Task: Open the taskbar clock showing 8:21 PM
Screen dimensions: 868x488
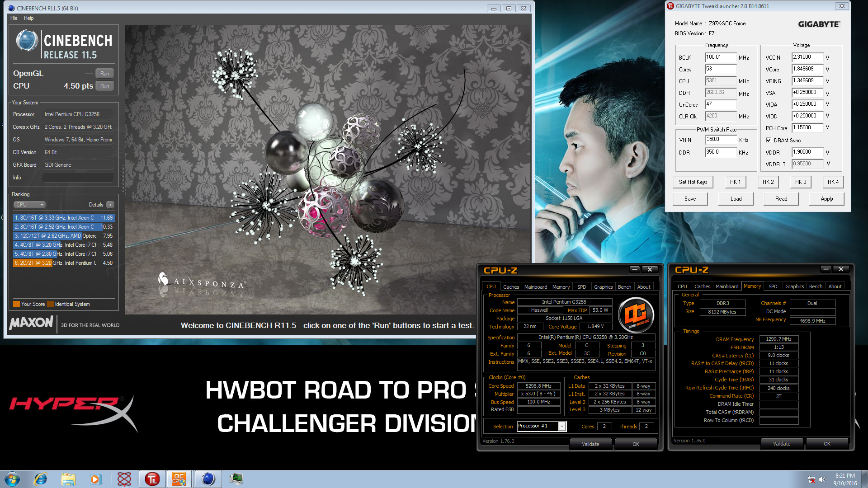Action: pos(845,479)
